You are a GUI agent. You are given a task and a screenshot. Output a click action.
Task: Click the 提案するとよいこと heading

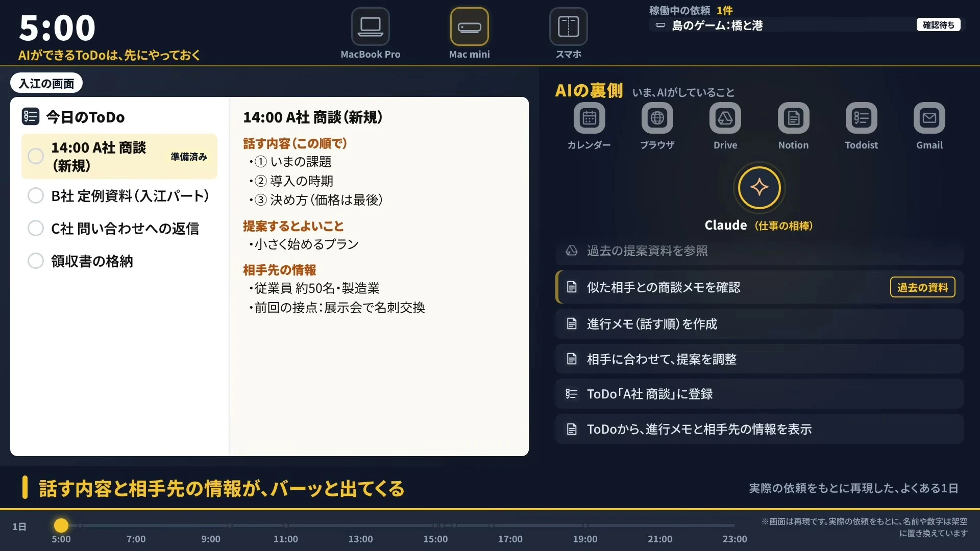click(293, 226)
